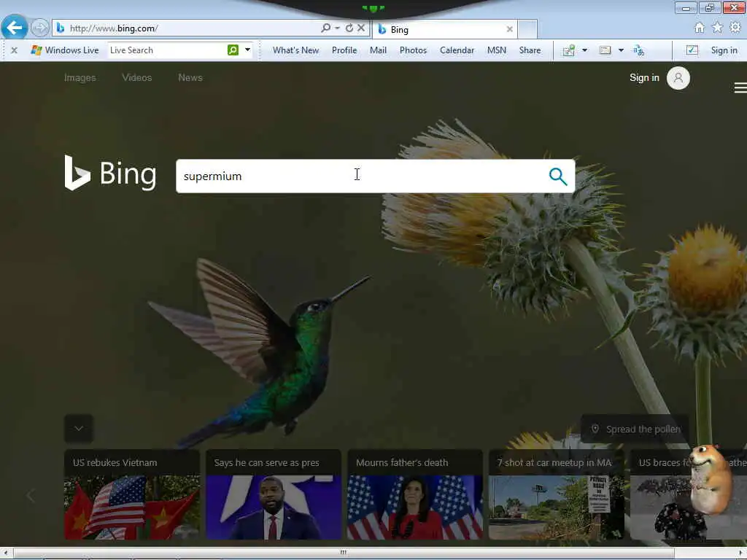
Task: Open Mourns father's death news card
Action: (x=415, y=494)
